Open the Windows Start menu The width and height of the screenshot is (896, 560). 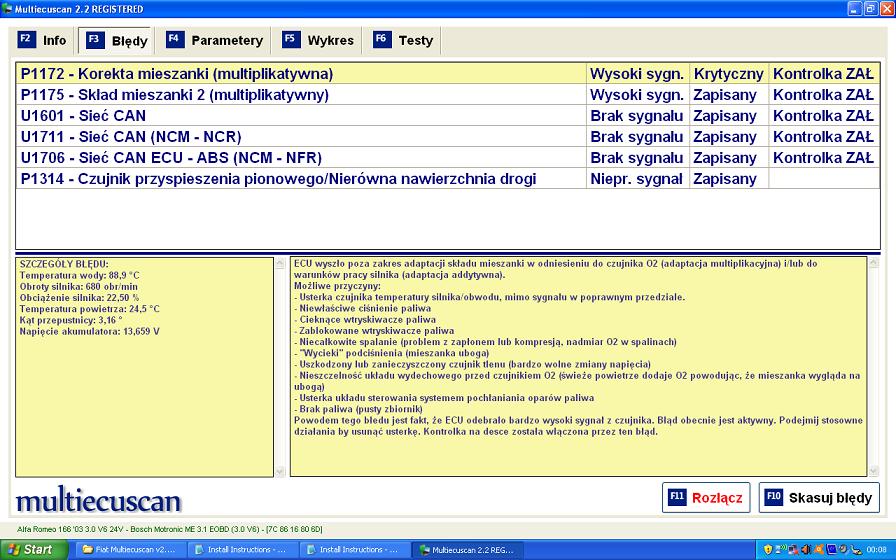point(34,550)
